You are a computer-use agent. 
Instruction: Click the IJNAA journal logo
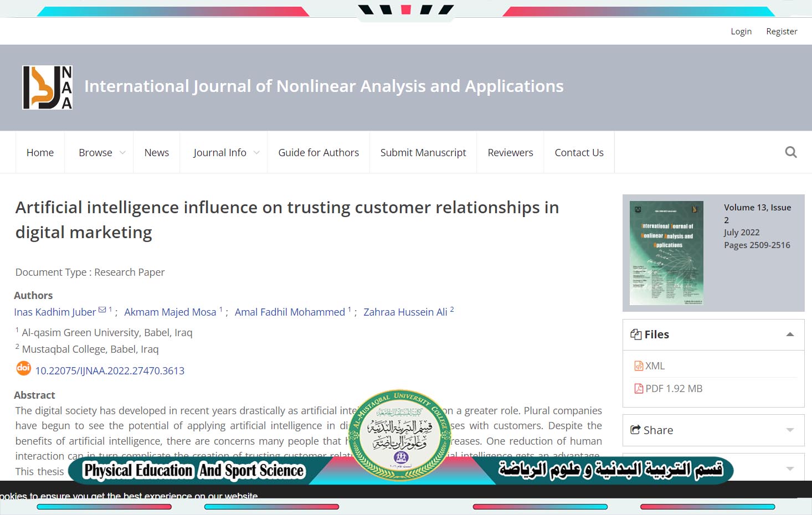[x=48, y=87]
